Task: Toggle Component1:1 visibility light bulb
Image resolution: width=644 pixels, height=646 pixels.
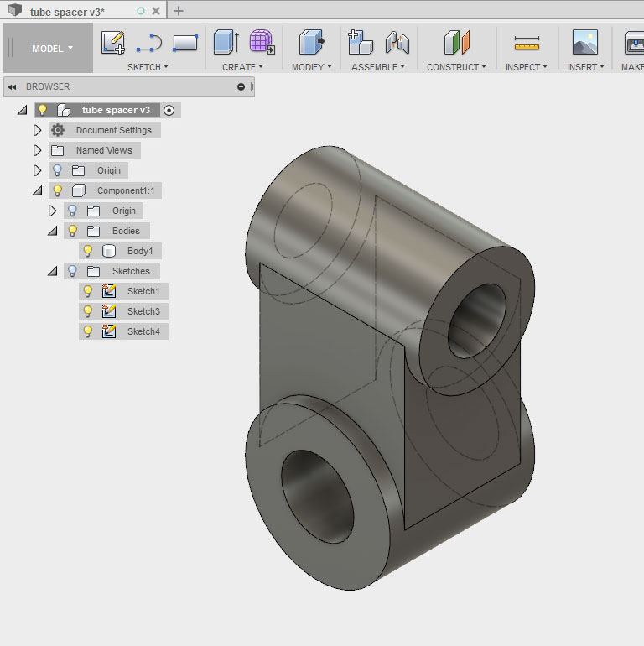Action: [x=57, y=190]
